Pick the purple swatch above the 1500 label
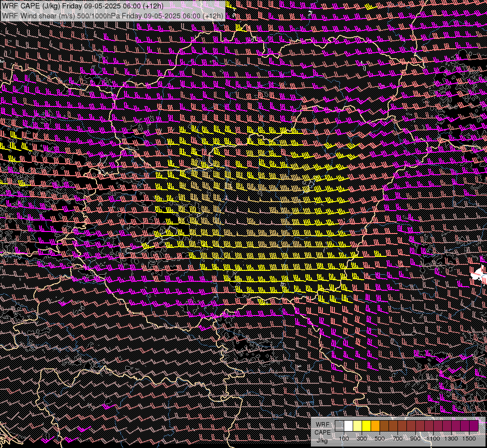Image resolution: width=487 pixels, height=448 pixels. (x=474, y=426)
